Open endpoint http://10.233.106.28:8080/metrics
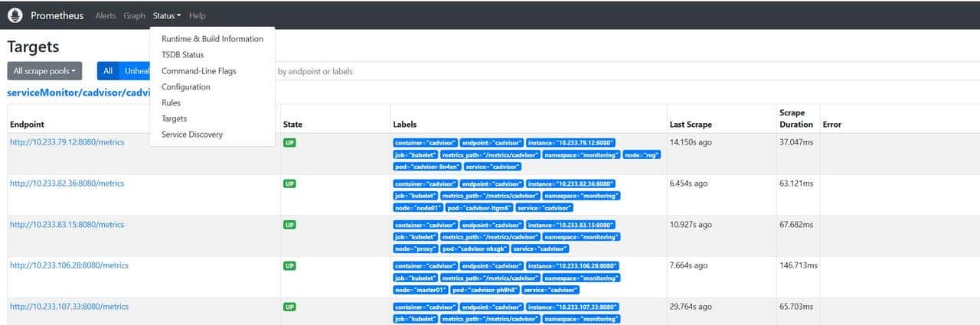Image resolution: width=980 pixels, height=325 pixels. (69, 265)
